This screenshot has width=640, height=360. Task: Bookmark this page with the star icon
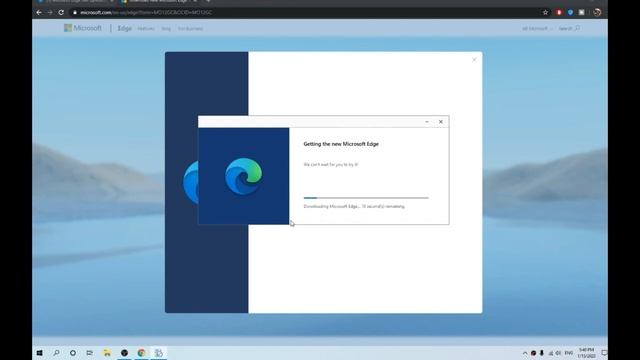[545, 13]
